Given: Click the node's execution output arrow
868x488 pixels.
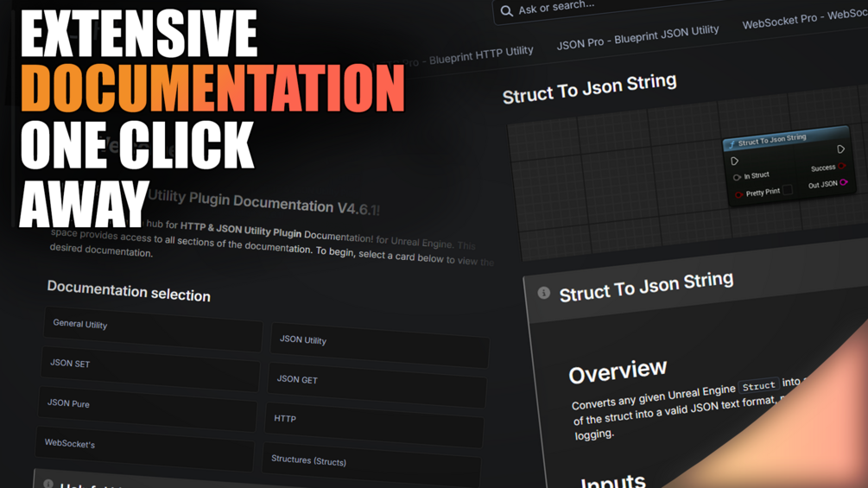Looking at the screenshot, I should [x=840, y=149].
